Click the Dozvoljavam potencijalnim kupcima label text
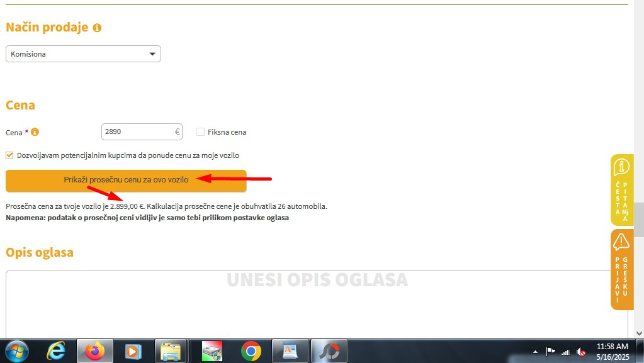Viewport: 644px width, 363px height. [128, 155]
